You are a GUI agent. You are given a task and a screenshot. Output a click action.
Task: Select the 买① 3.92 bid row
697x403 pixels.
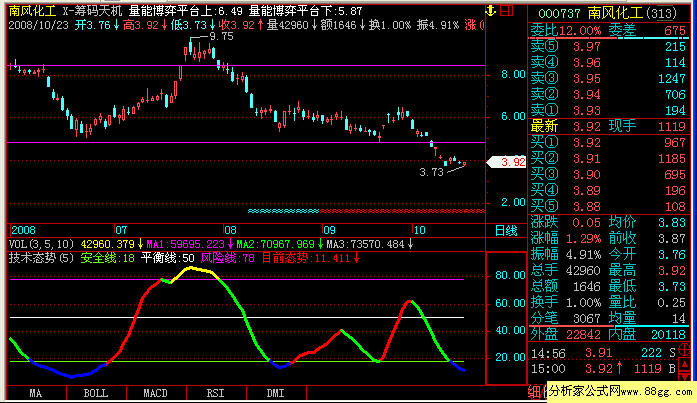click(608, 143)
